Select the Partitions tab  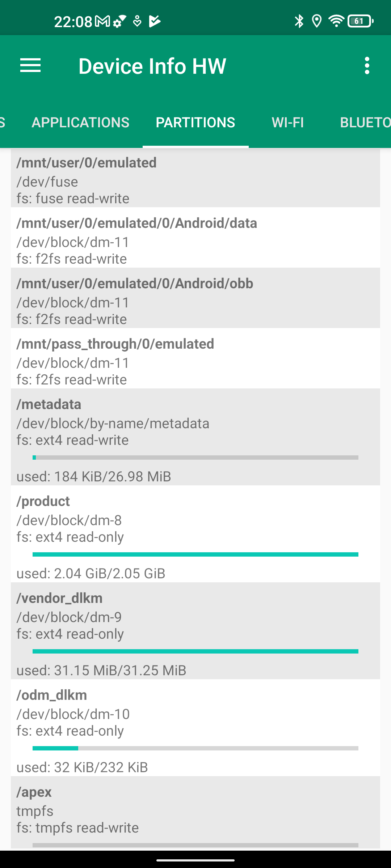(195, 123)
